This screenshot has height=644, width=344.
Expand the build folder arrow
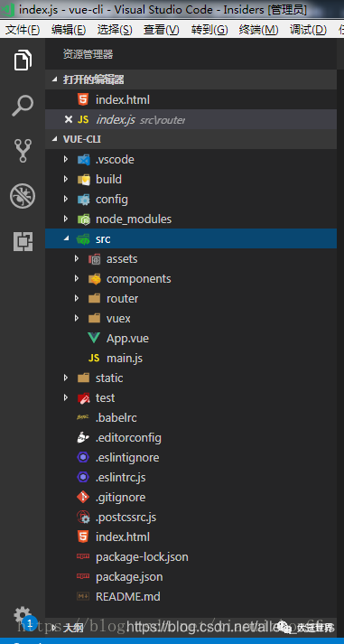pyautogui.click(x=66, y=179)
